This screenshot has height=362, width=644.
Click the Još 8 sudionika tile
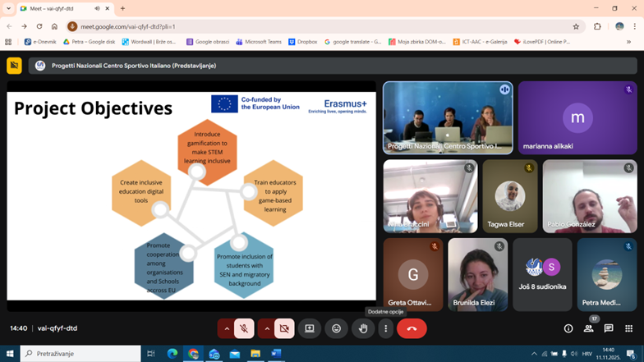[542, 275]
